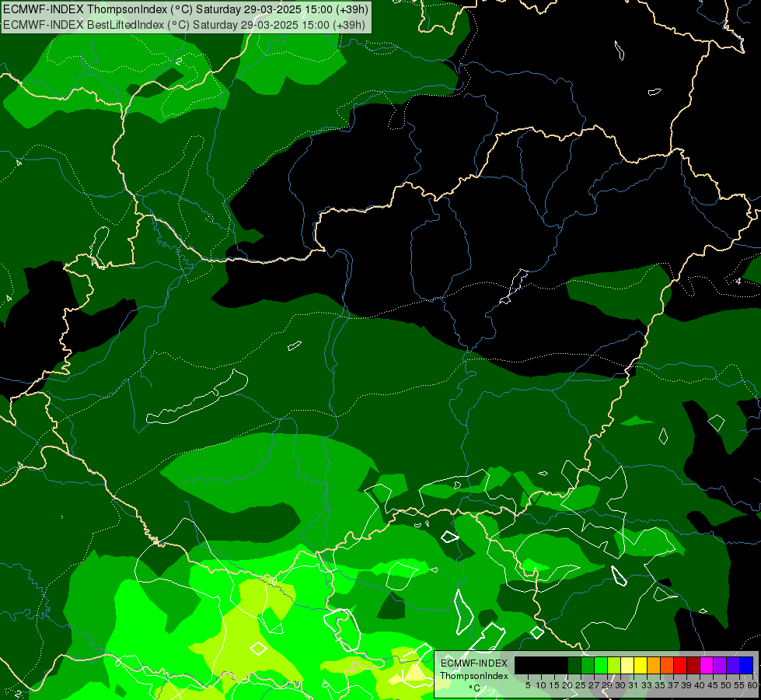761x700 pixels.
Task: Click the ThompsonIndex title line at top
Action: click(x=186, y=9)
